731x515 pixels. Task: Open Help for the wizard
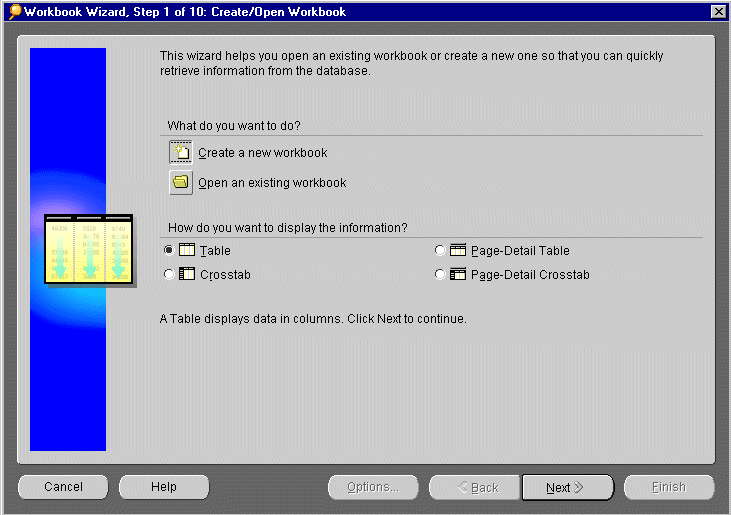coord(164,487)
